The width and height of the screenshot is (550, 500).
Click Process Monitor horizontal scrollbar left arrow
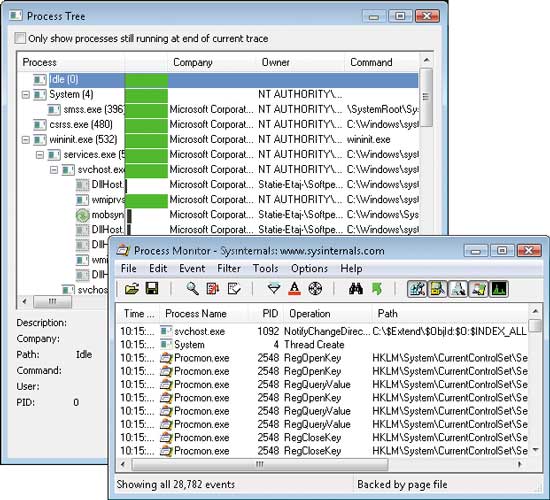(x=123, y=465)
